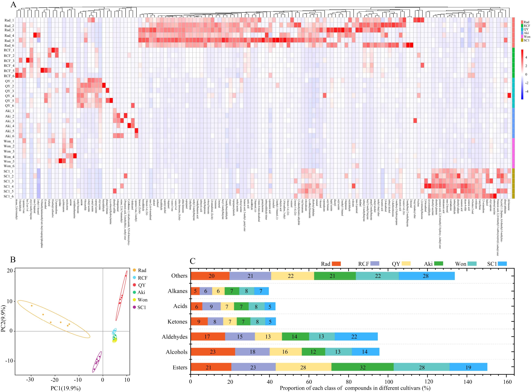Screen dimensions: 532x392
Task: Click the red-to-blue heatmap color scale bar
Action: coord(522,74)
